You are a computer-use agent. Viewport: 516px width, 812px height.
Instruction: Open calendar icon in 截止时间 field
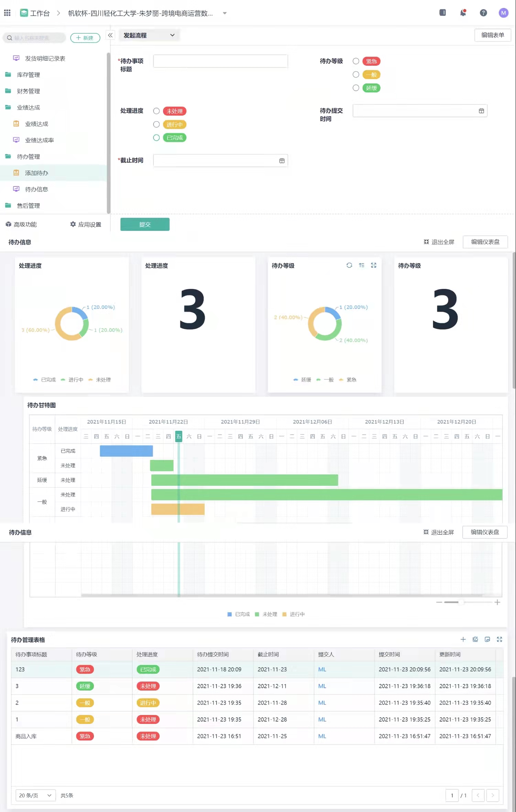282,161
